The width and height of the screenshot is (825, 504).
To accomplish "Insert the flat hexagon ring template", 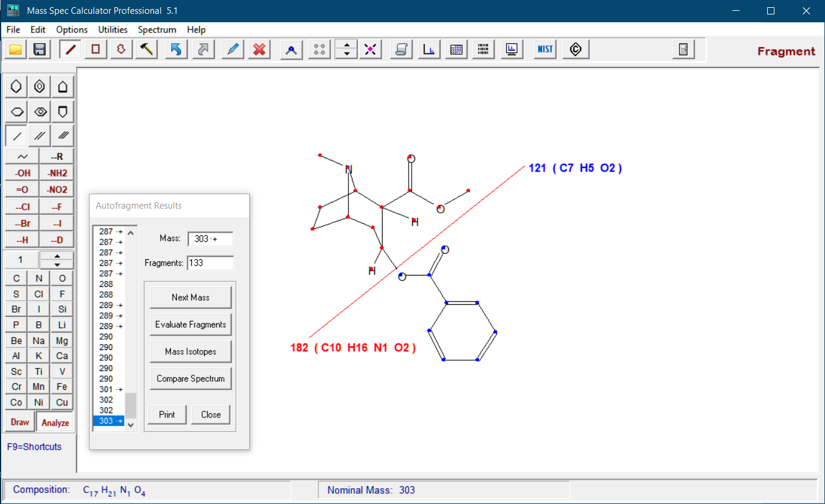I will coord(16,112).
